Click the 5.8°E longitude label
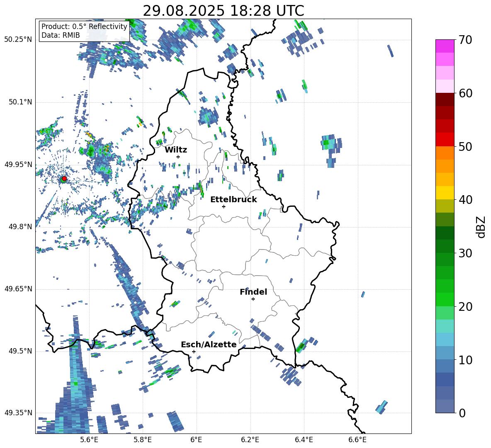This screenshot has height=448, width=491. (x=143, y=440)
